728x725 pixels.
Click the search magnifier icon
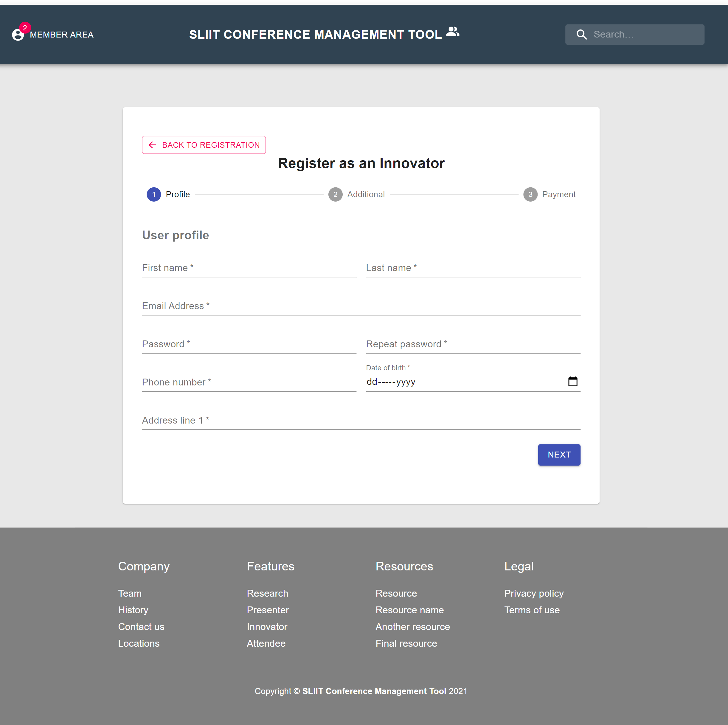pos(582,34)
